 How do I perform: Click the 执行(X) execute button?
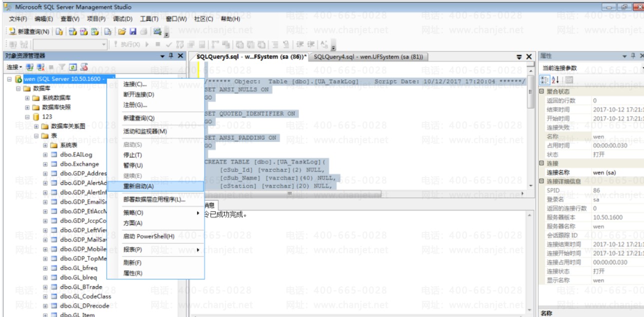[x=127, y=44]
